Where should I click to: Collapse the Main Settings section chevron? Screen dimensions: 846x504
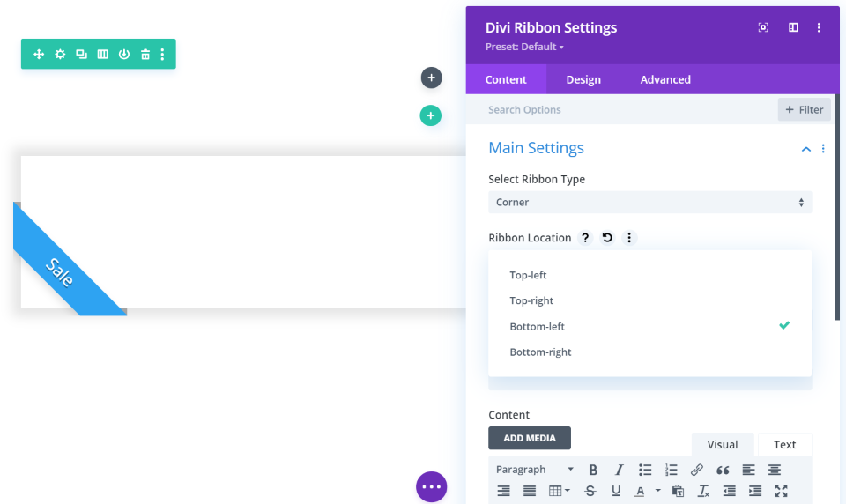coord(806,149)
